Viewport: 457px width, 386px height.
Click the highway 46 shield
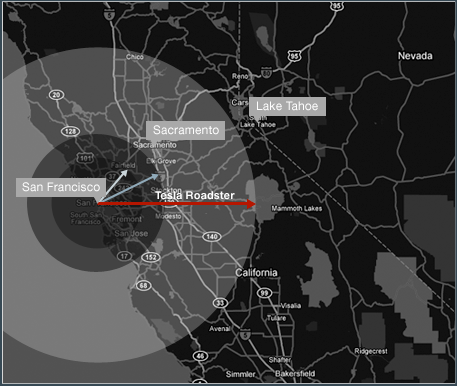pyautogui.click(x=200, y=356)
